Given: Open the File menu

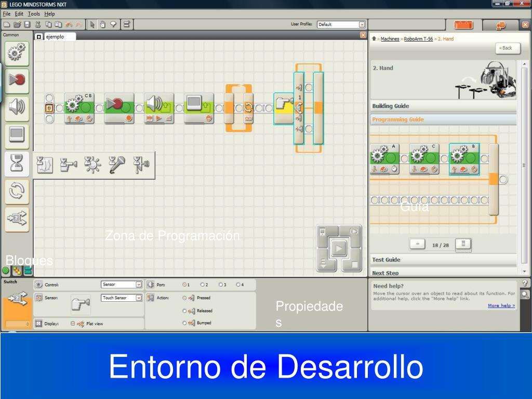Looking at the screenshot, I should tap(6, 14).
